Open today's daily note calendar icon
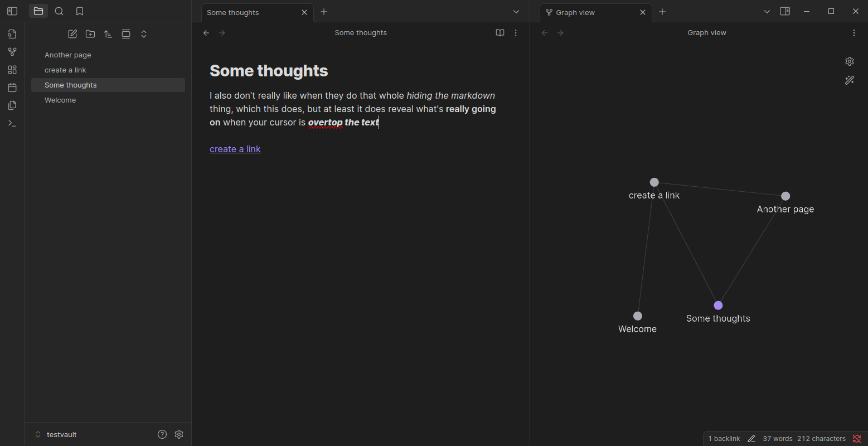Screen dimensions: 868x446 pos(12,88)
